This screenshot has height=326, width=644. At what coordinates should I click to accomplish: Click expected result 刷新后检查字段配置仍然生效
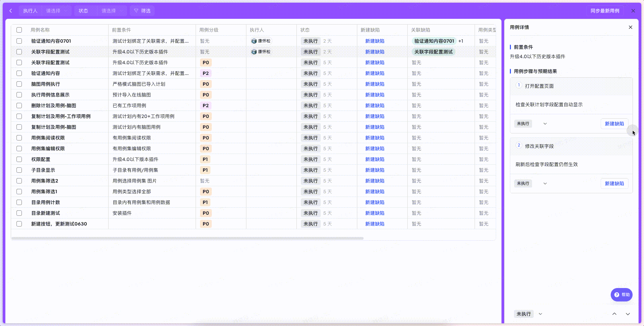[x=547, y=164]
